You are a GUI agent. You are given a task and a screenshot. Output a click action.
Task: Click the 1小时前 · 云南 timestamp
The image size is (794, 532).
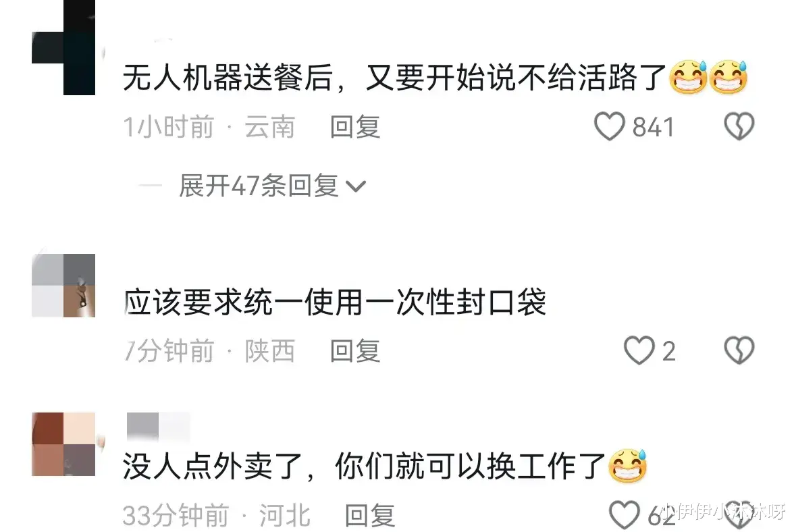[x=209, y=126]
